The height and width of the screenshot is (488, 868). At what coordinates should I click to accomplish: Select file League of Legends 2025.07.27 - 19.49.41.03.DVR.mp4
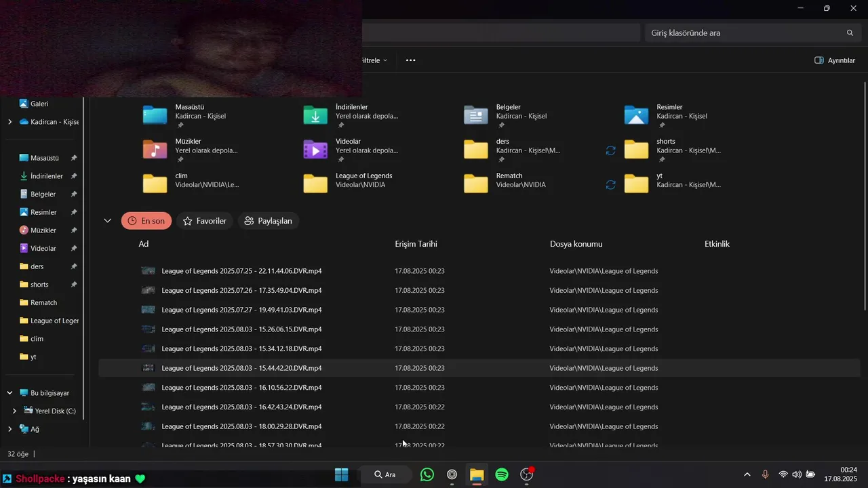pyautogui.click(x=479, y=310)
